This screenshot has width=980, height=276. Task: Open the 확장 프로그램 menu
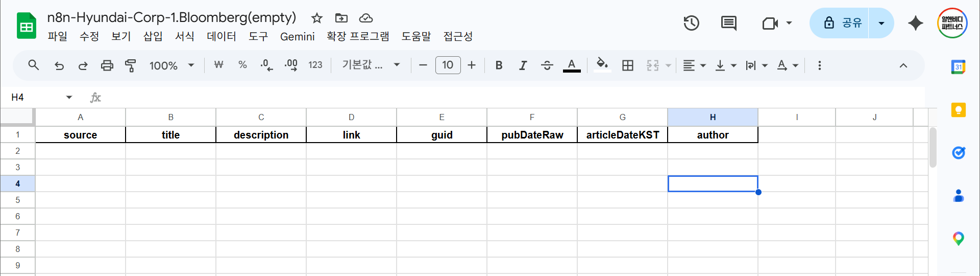(358, 36)
